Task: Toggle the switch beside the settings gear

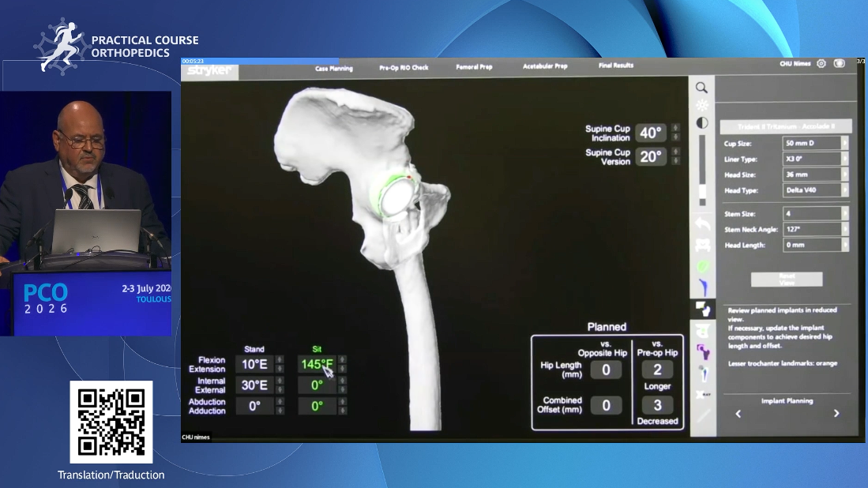Action: (840, 64)
